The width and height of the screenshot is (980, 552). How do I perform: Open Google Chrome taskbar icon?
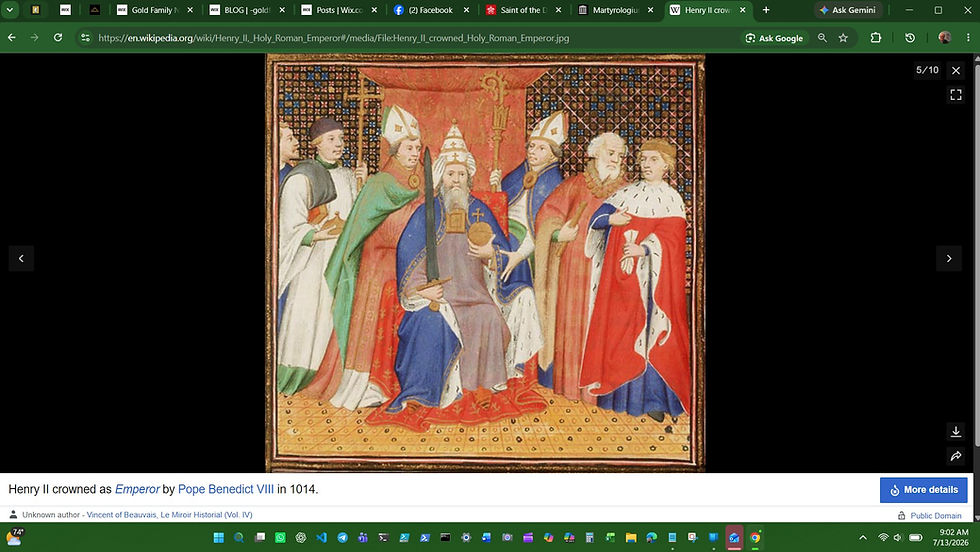pyautogui.click(x=755, y=538)
